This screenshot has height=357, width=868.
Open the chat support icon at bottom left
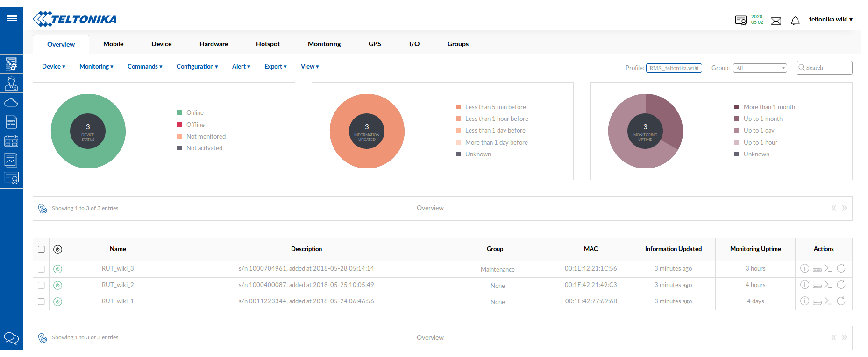[x=11, y=338]
